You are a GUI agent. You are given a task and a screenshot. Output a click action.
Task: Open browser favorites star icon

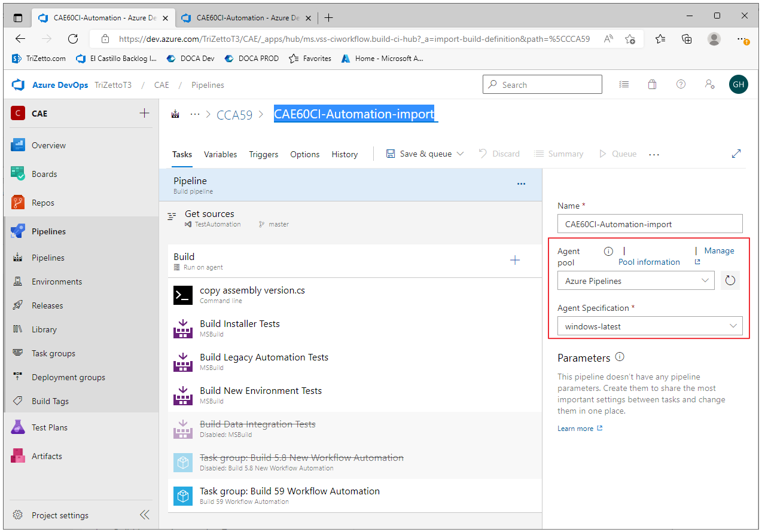[x=660, y=39]
